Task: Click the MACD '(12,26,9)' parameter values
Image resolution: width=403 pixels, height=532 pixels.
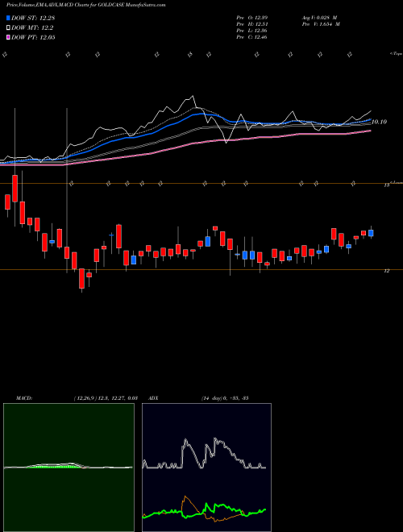Action: click(85, 398)
